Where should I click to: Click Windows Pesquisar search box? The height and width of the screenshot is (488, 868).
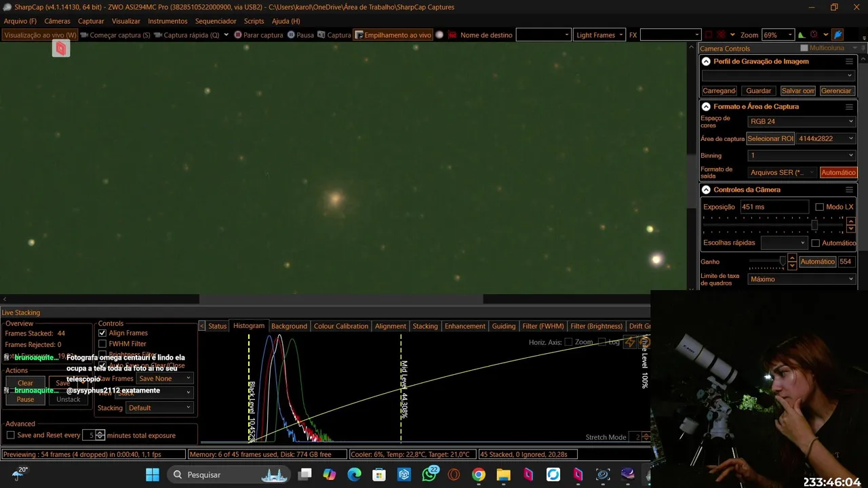(x=229, y=474)
